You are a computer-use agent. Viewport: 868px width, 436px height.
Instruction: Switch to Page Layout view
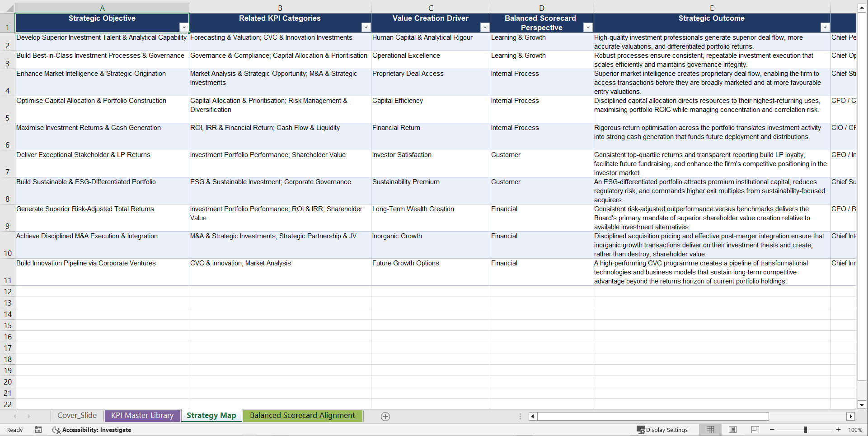pos(732,430)
